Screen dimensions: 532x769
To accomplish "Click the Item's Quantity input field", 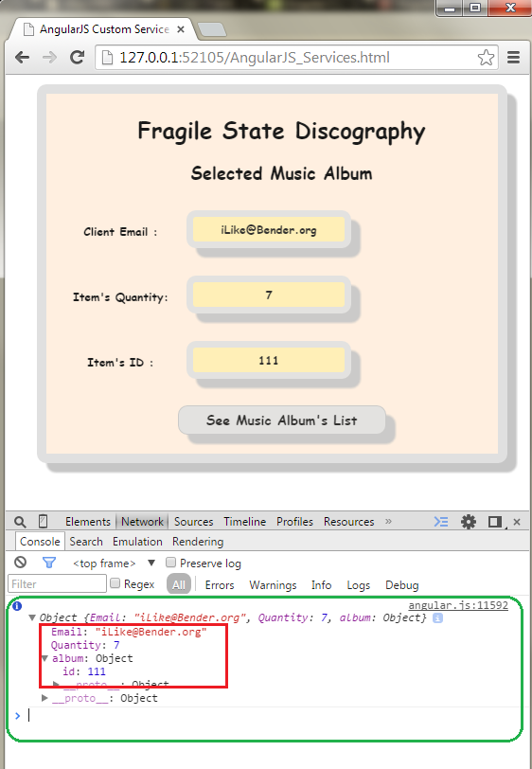I will point(269,295).
